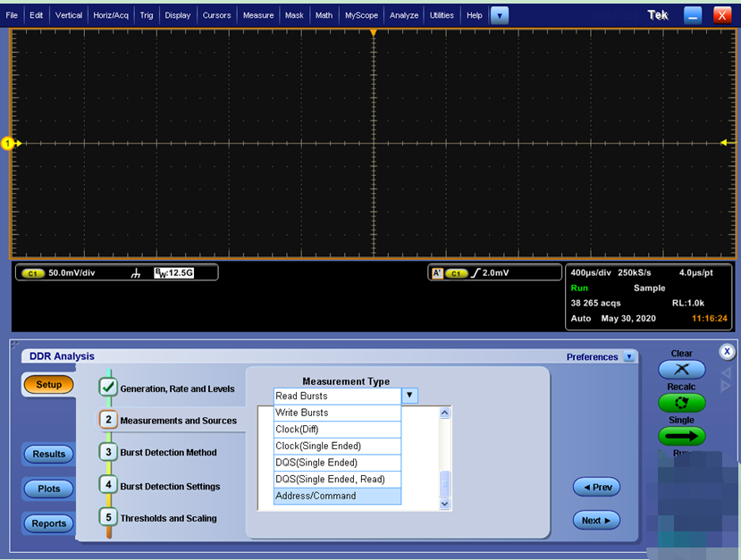The width and height of the screenshot is (741, 560).
Task: Choose Write Bursts from the list
Action: click(x=337, y=413)
